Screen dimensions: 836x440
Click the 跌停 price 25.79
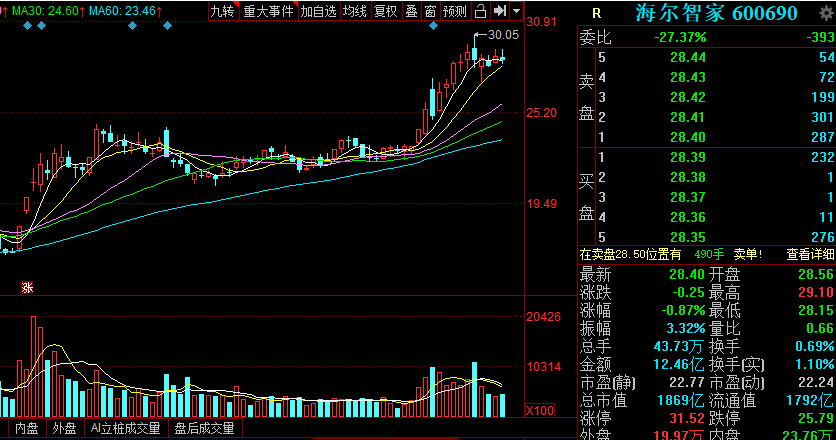click(816, 418)
